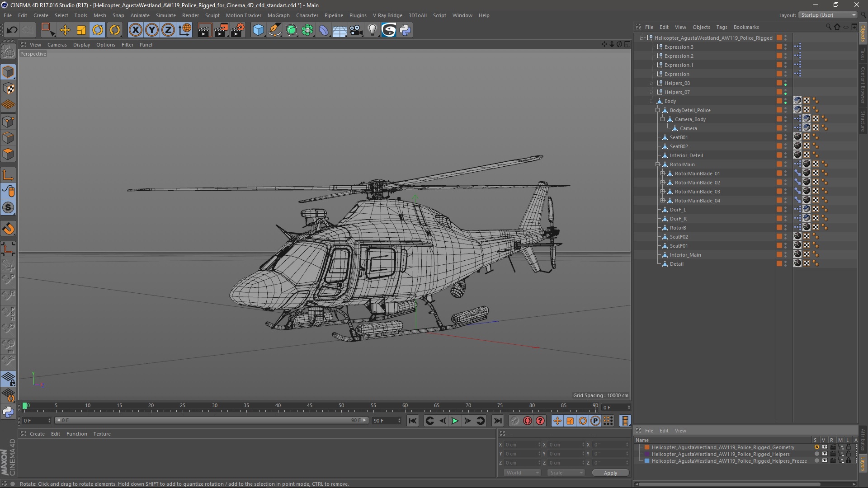Enable Axis mode tool
Image resolution: width=868 pixels, height=488 pixels.
tap(8, 175)
